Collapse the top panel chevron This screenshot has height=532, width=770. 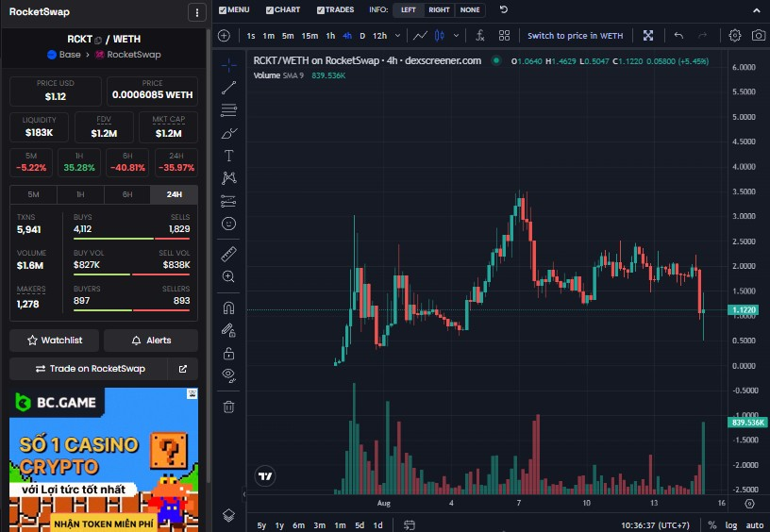[757, 10]
